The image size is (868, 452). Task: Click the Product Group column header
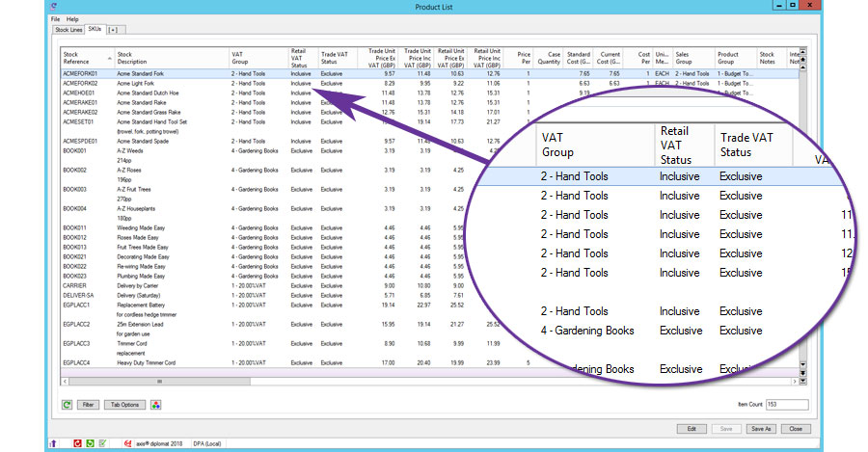[x=735, y=58]
